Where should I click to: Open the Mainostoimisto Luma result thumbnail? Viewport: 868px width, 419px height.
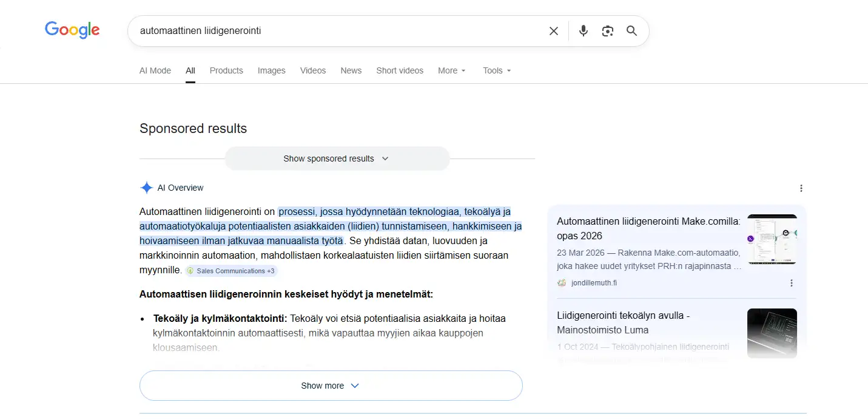tap(772, 333)
